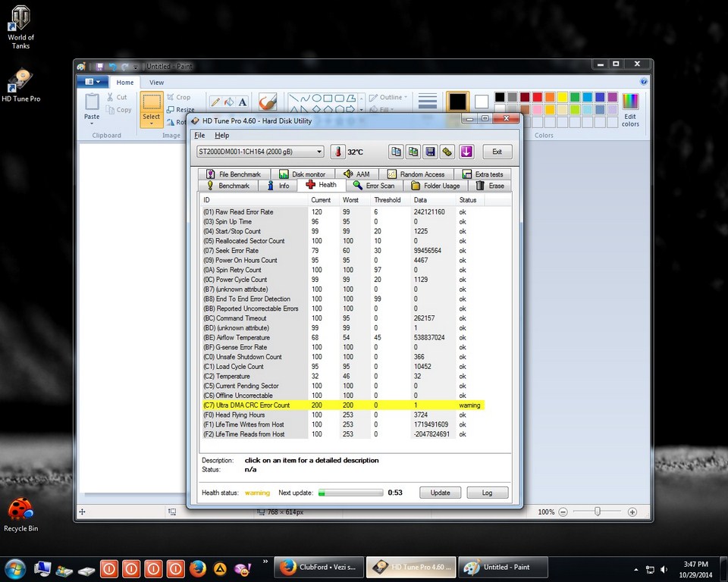The height and width of the screenshot is (582, 728).
Task: Click the copy info to clipboard icon
Action: click(396, 152)
